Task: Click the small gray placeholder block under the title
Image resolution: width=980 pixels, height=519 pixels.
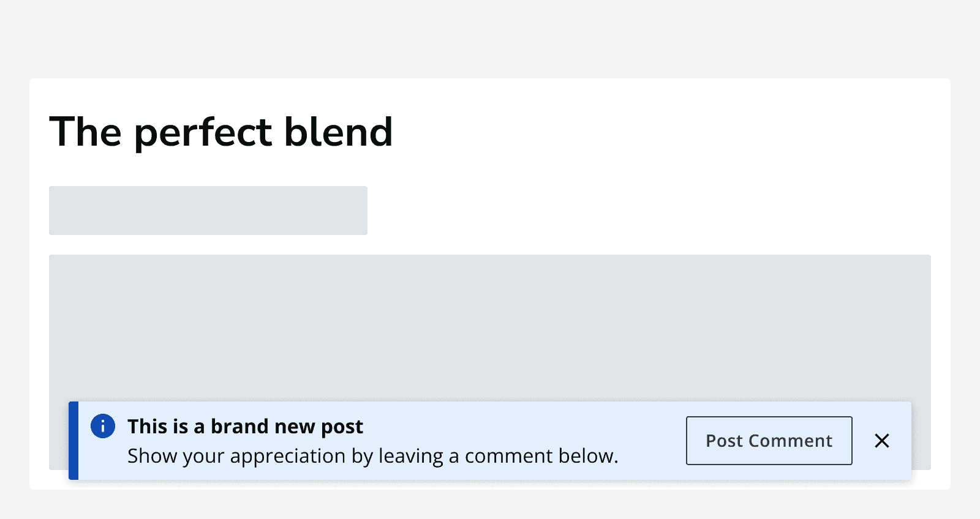Action: (x=208, y=210)
